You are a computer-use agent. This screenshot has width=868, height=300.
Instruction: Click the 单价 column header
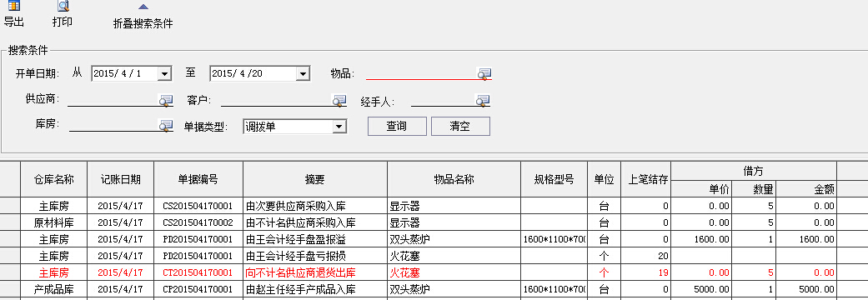(x=701, y=188)
